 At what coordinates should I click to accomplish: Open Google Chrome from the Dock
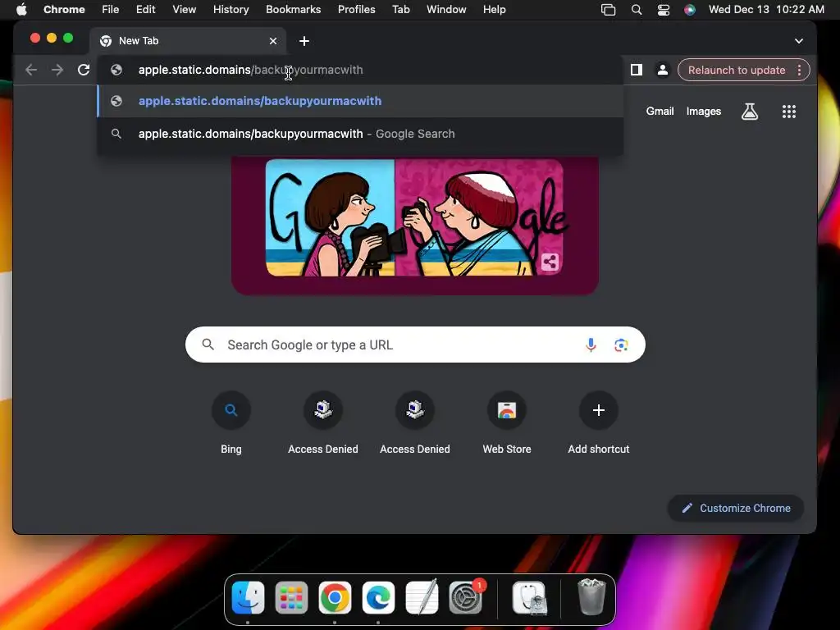click(x=335, y=597)
